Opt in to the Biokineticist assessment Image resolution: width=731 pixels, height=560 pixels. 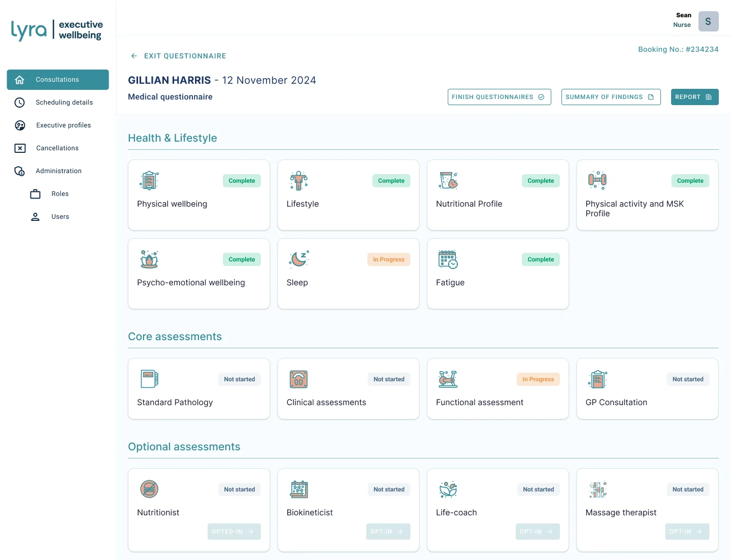pos(388,532)
